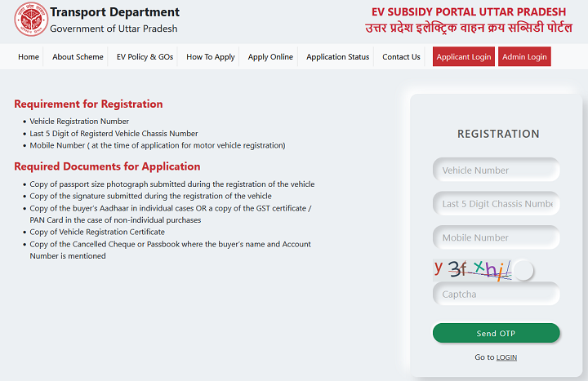Click the Uttar Pradesh government emblem logo
The height and width of the screenshot is (381, 588).
(x=31, y=20)
